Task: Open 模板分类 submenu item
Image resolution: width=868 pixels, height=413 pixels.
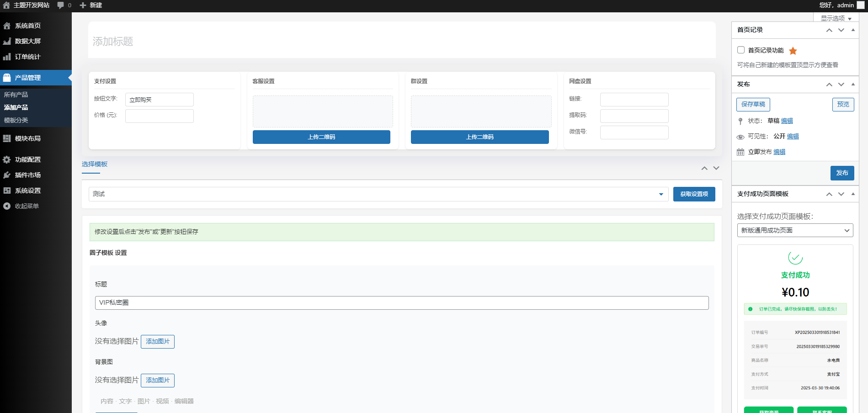Action: 16,120
